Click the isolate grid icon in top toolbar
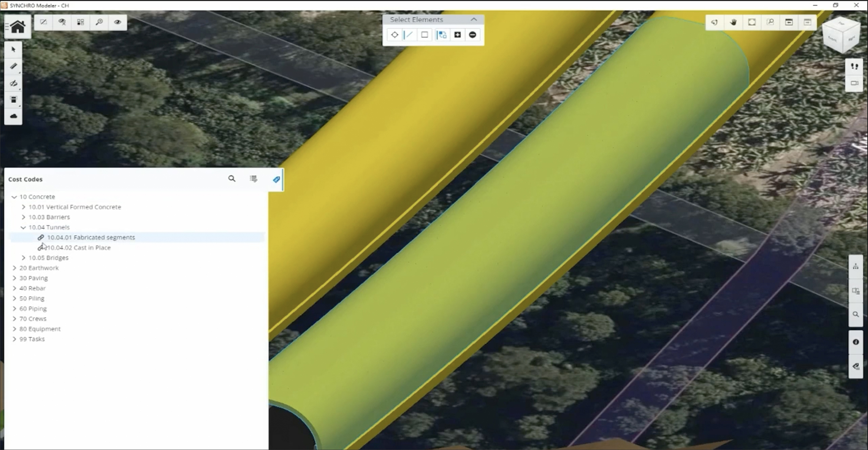868x450 pixels. coord(81,22)
